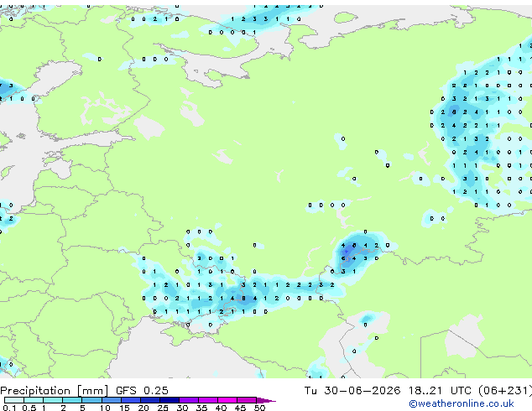Screen dimensions: 532x411
Task: Pick the 1–2 mm legend color box
Action: coord(53,400)
